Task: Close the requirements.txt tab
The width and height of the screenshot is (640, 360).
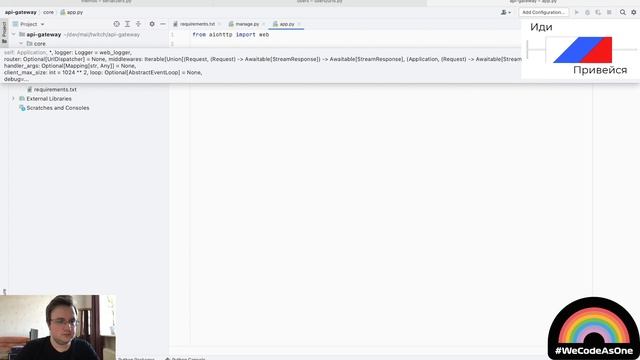Action: 220,24
